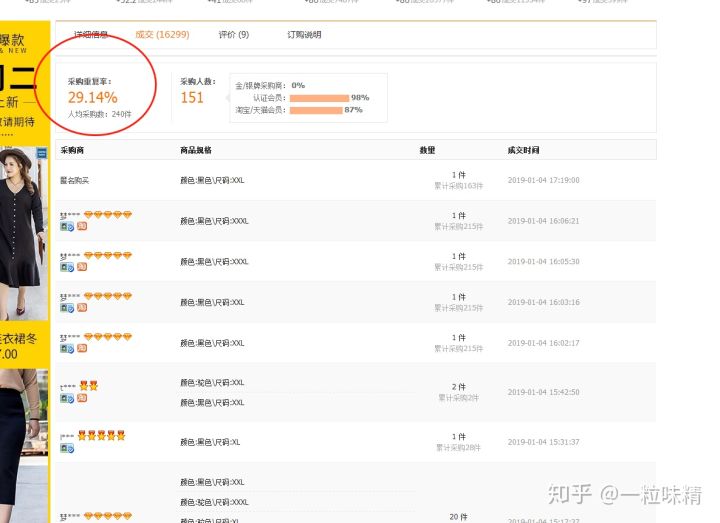Open the black dress product thumbnail
The image size is (720, 523).
(x=24, y=233)
